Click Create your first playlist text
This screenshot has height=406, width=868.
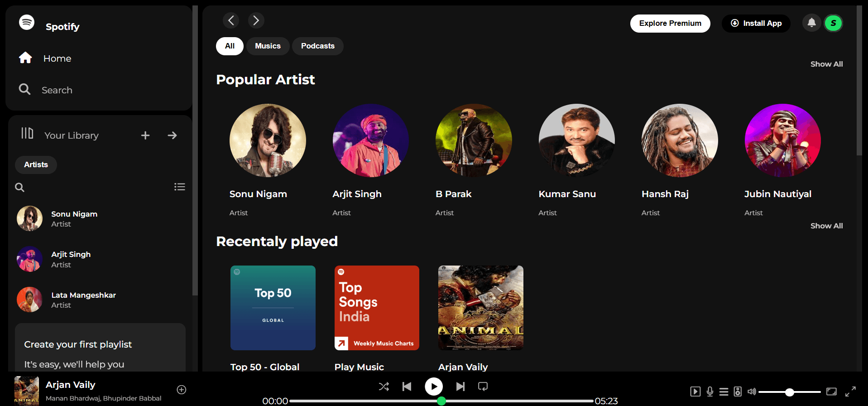pos(78,344)
